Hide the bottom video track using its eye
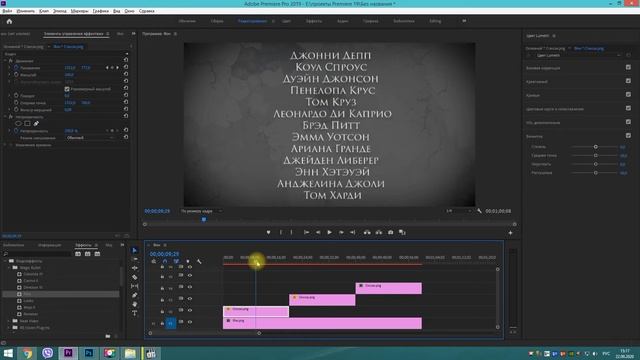640x360 pixels. click(x=190, y=322)
